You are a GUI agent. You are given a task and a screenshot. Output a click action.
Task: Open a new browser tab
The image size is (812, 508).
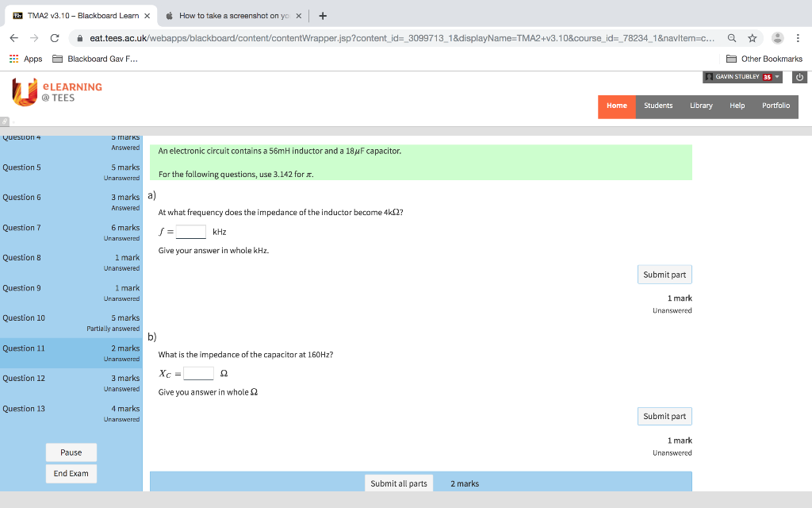coord(323,16)
